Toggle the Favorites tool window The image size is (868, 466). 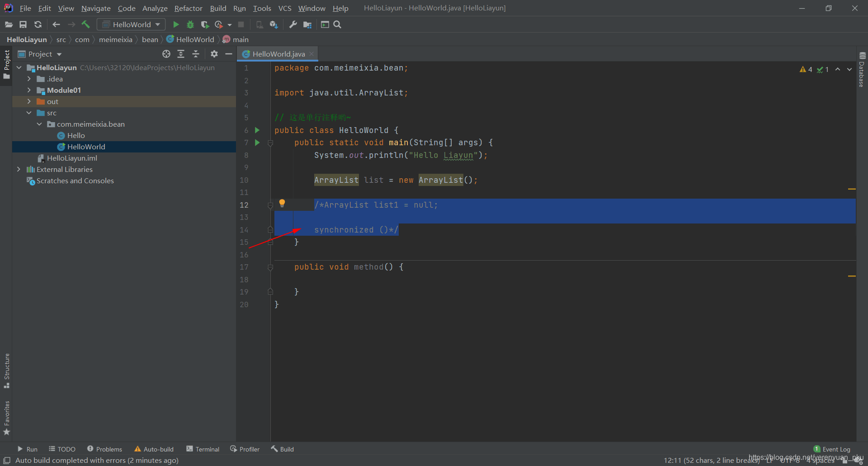[x=7, y=418]
